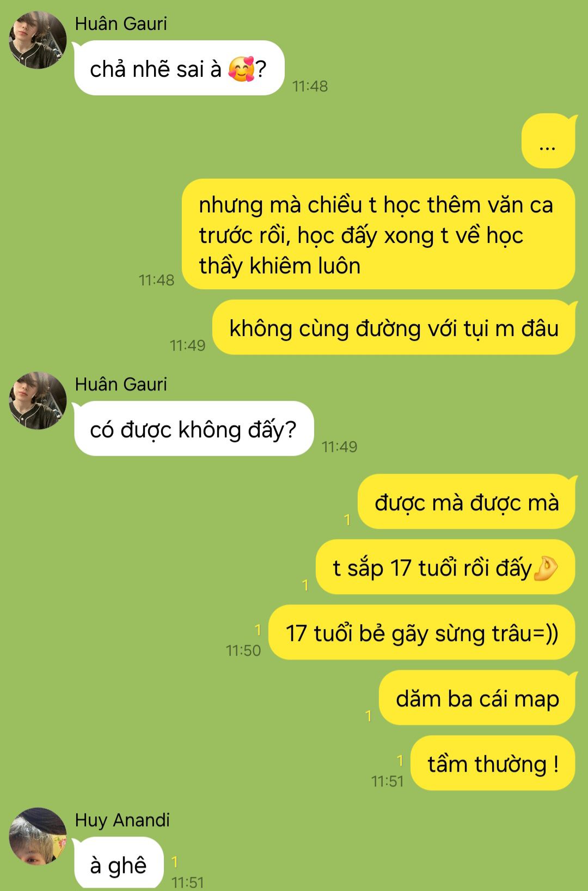Tap the pinched fingers emoji

coord(546,568)
